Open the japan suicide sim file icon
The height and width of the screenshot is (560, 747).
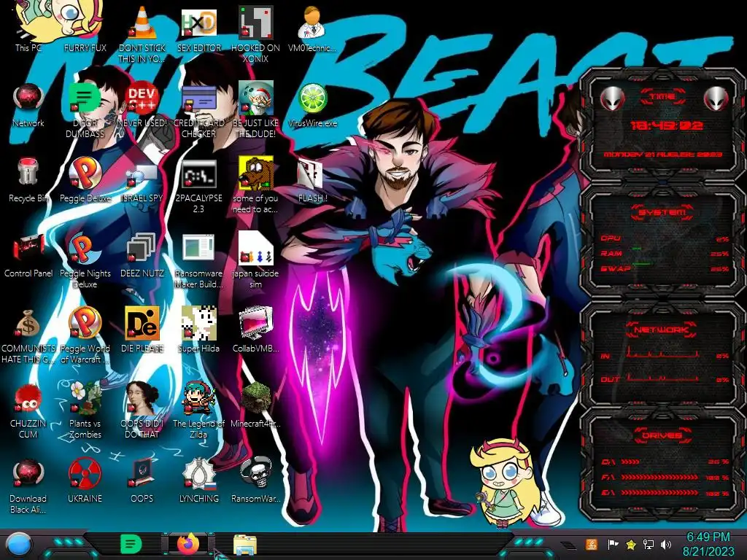coord(255,249)
